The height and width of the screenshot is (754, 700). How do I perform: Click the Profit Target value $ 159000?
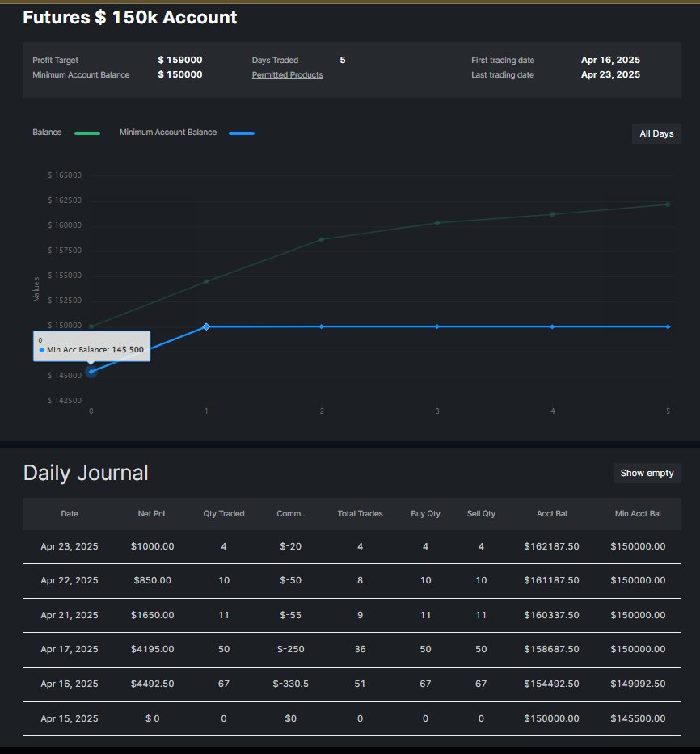click(180, 60)
